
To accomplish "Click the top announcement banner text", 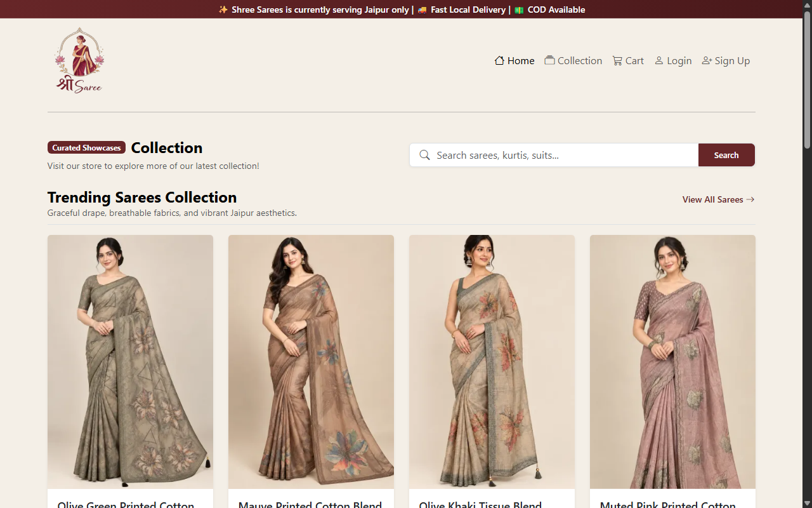I will point(402,10).
